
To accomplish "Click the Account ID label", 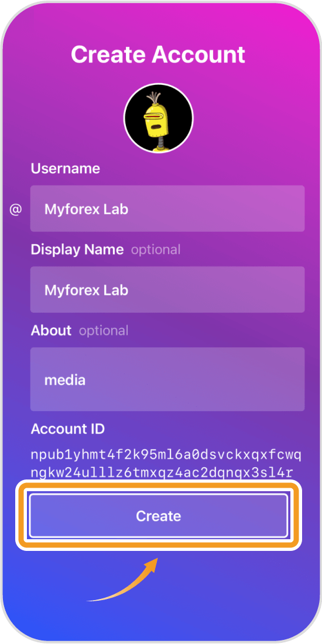I will pyautogui.click(x=68, y=429).
